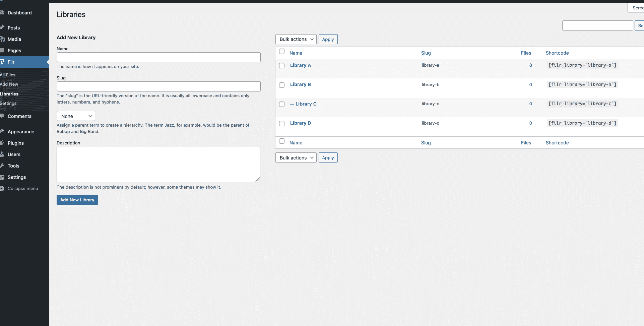
Task: Open the top Bulk actions dropdown
Action: tap(296, 39)
